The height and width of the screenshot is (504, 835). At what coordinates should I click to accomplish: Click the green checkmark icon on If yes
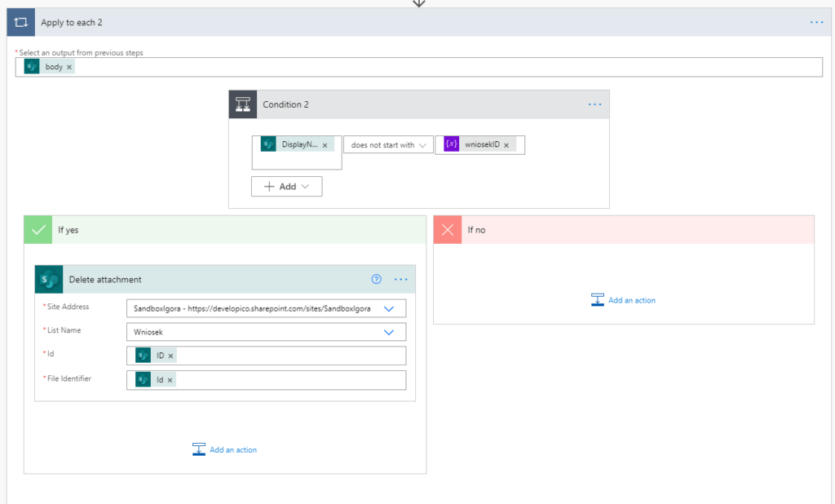(x=38, y=230)
